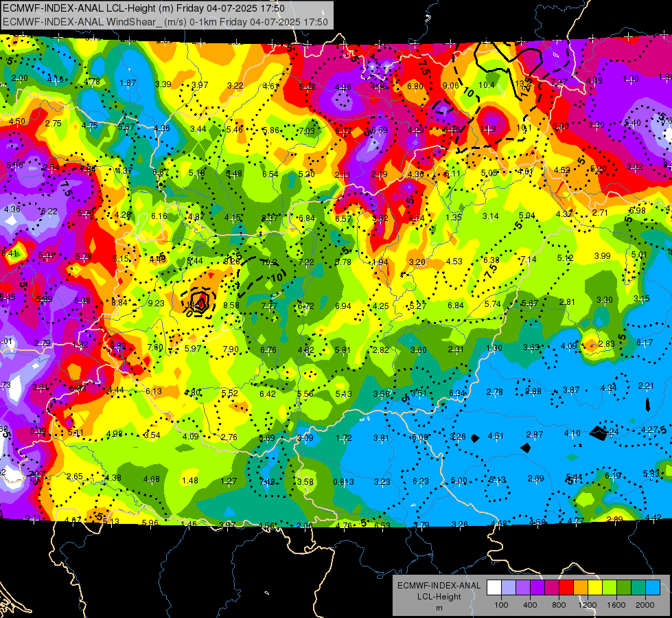The width and height of the screenshot is (672, 618).
Task: Click the wind shear value 3.14
Action: tap(490, 216)
